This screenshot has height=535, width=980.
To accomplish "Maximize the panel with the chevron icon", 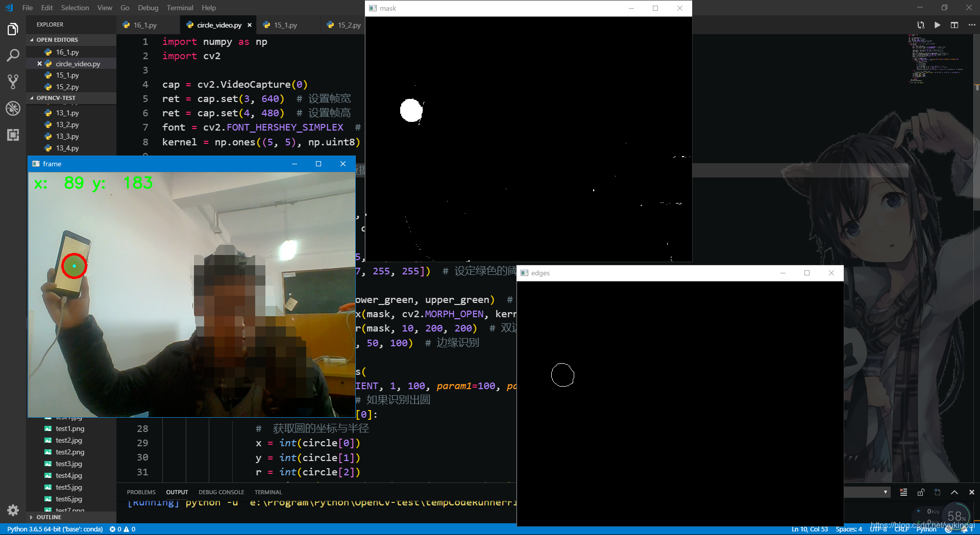I will click(954, 492).
